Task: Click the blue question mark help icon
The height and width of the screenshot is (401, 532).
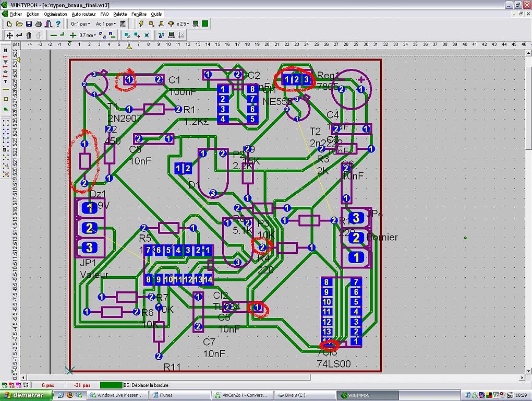Action: 58,24
